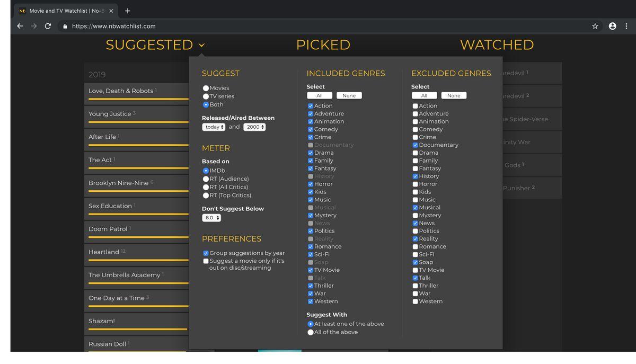Open Chrome three-dot menu
Viewport: 636px width, 364px height.
pos(626,26)
